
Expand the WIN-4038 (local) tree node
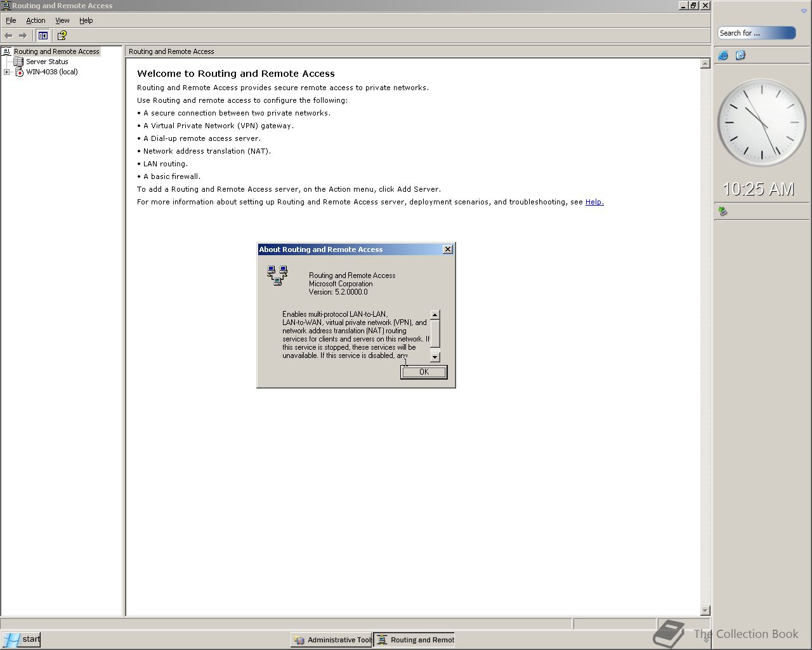[x=7, y=72]
